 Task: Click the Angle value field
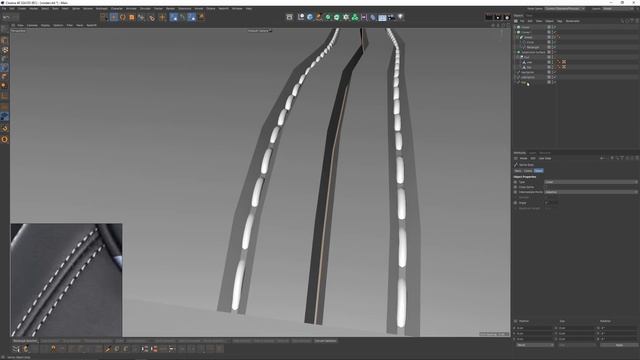(x=551, y=203)
